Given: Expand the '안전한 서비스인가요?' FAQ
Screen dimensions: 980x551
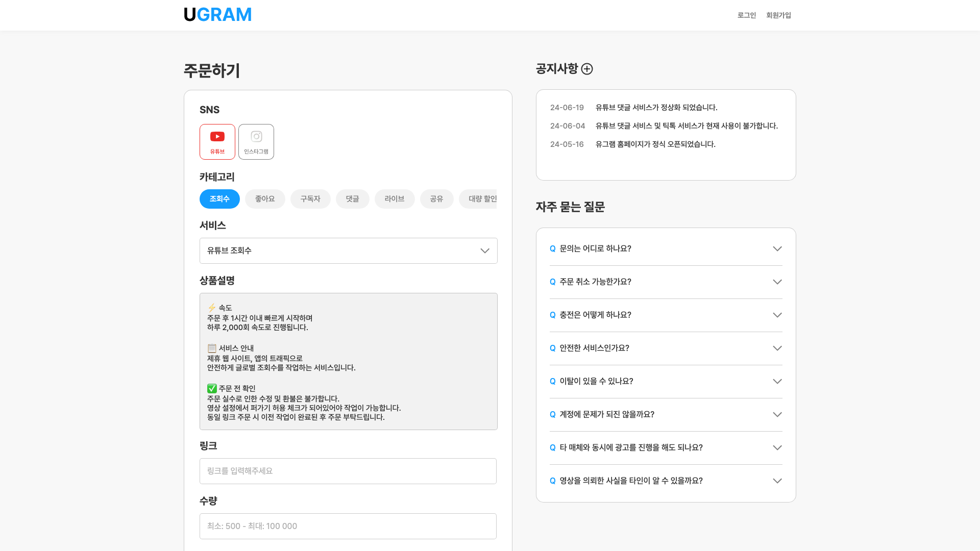Looking at the screenshot, I should point(666,348).
